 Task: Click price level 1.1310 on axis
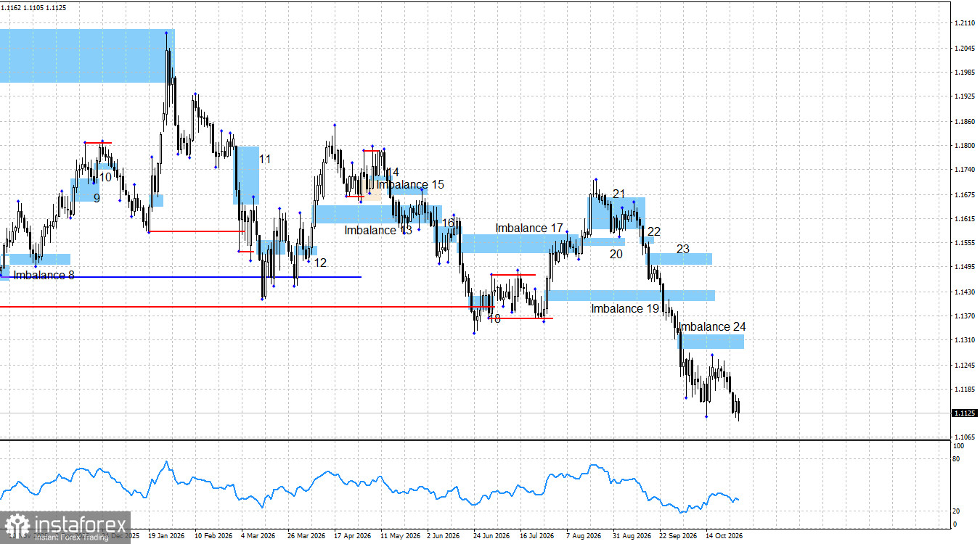coord(964,340)
